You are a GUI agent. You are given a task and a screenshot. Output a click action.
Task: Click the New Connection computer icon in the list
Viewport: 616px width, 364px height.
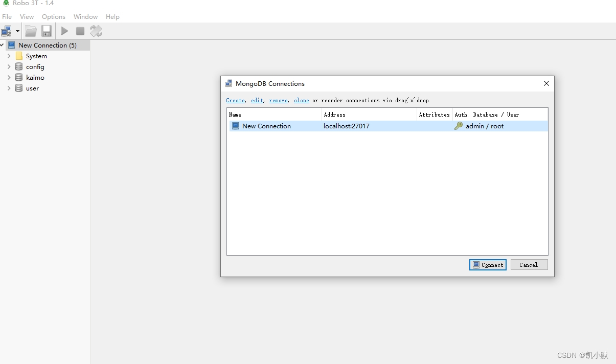point(235,126)
